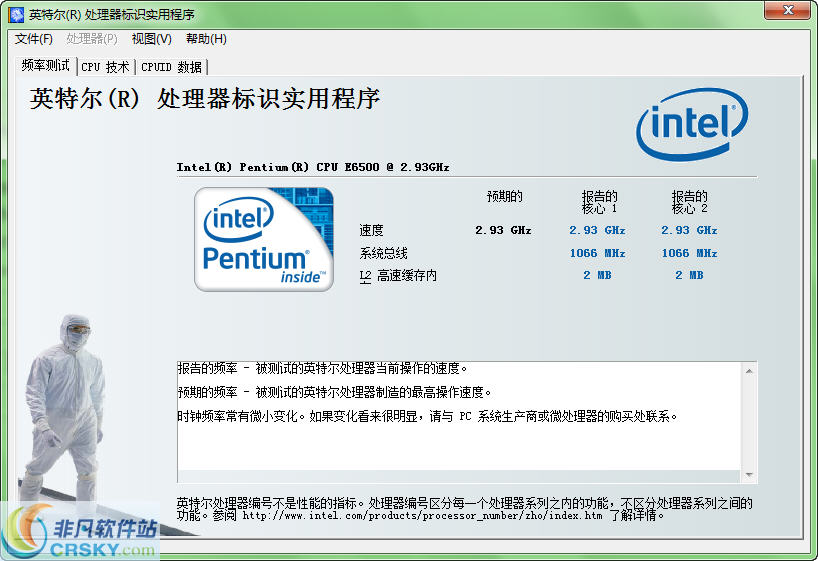This screenshot has height=561, width=818.
Task: Click core 1 L2 cache 2 MB
Action: 597,275
